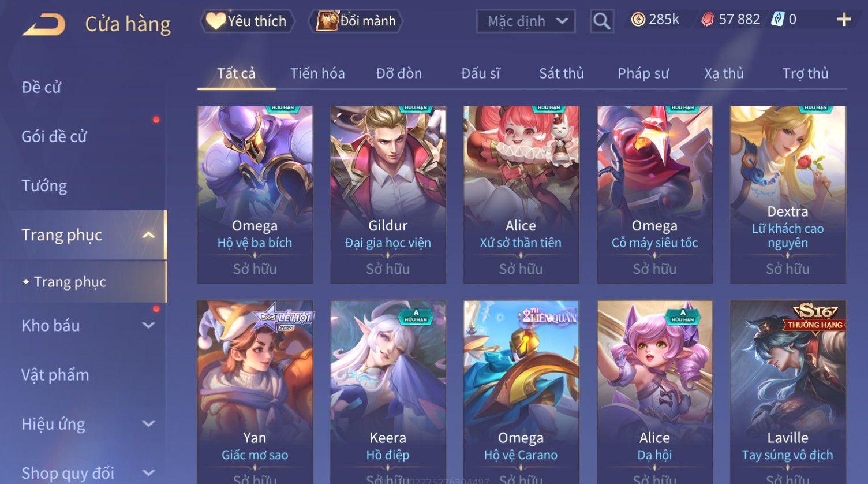Image resolution: width=868 pixels, height=484 pixels.
Task: Click the blue ticket currency icon
Action: coord(778,20)
